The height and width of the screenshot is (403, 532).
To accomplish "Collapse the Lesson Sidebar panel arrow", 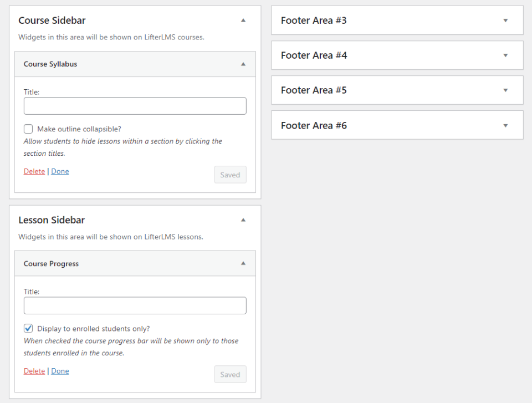I will point(243,220).
